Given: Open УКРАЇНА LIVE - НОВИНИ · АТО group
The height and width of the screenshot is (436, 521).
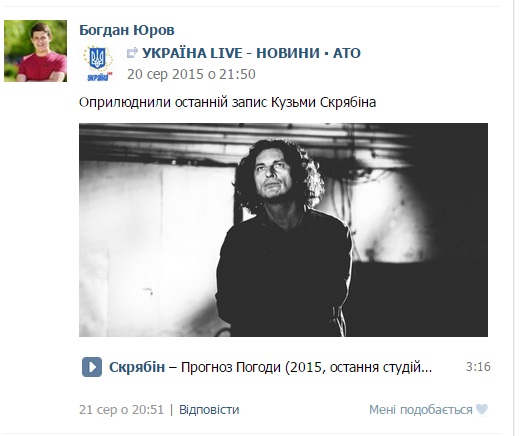Looking at the screenshot, I should click(251, 53).
